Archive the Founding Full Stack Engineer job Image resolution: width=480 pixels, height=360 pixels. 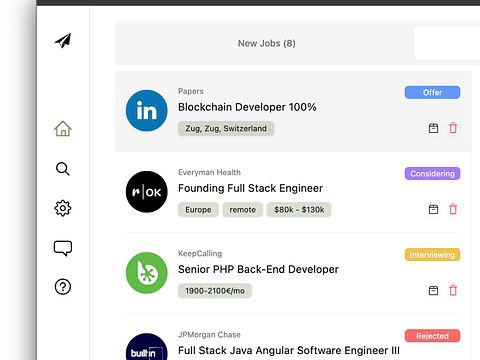[x=433, y=209]
